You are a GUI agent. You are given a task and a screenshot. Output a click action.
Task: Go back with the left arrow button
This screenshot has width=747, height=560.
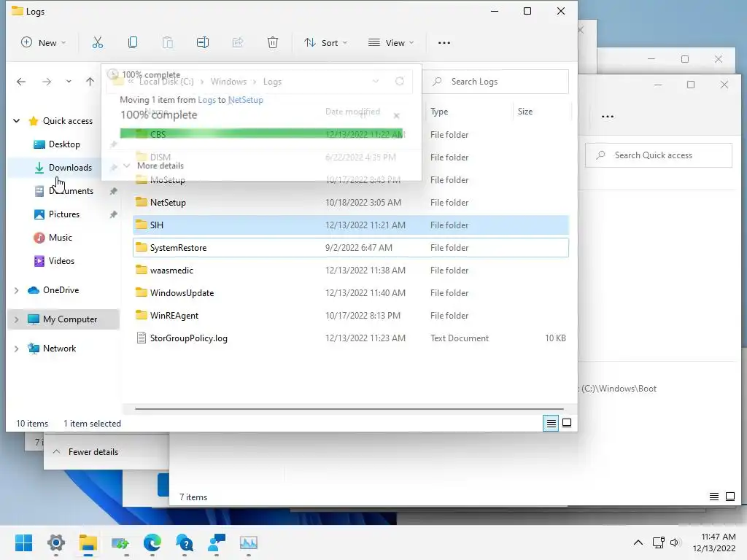(x=21, y=82)
